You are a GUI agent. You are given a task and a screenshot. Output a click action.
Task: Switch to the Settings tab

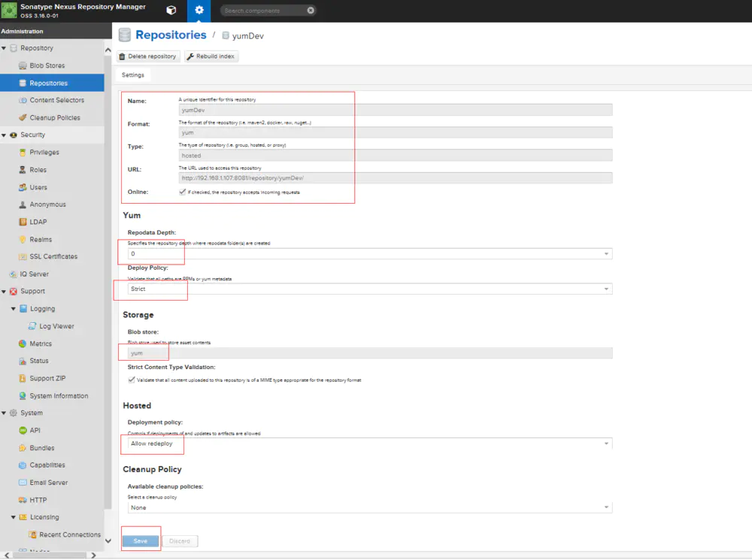[133, 75]
